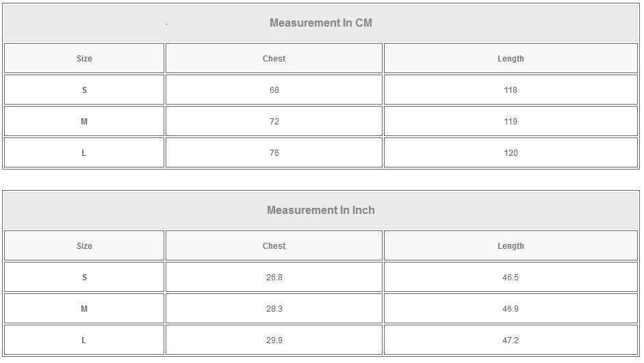Click the "Measurement In CM" table title
This screenshot has height=363, width=644.
coord(321,23)
